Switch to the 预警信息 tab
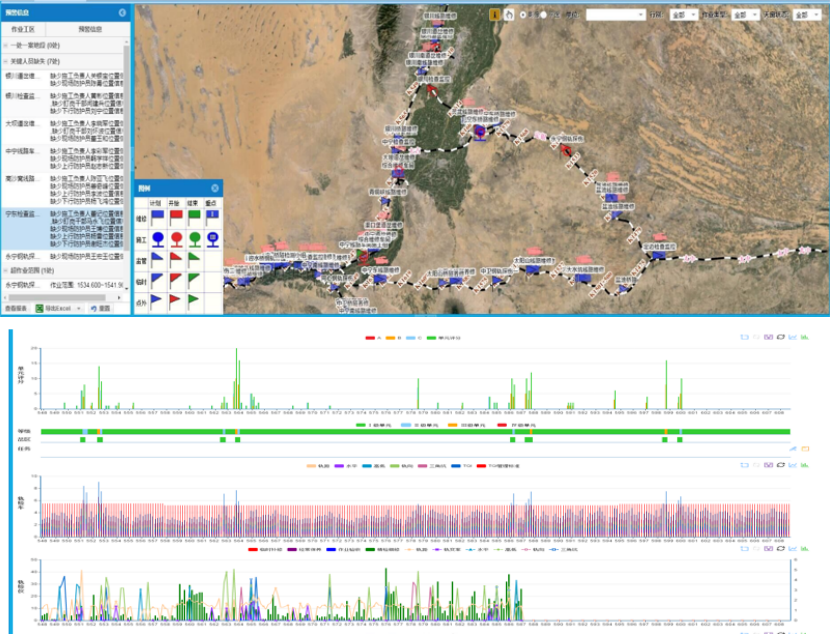Screen dimensions: 831x636 (89, 30)
